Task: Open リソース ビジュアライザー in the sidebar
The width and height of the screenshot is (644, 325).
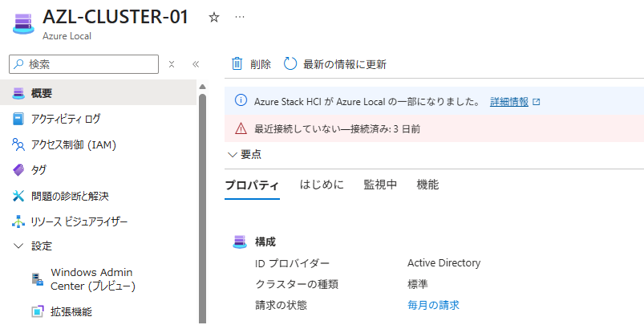Action: (79, 221)
